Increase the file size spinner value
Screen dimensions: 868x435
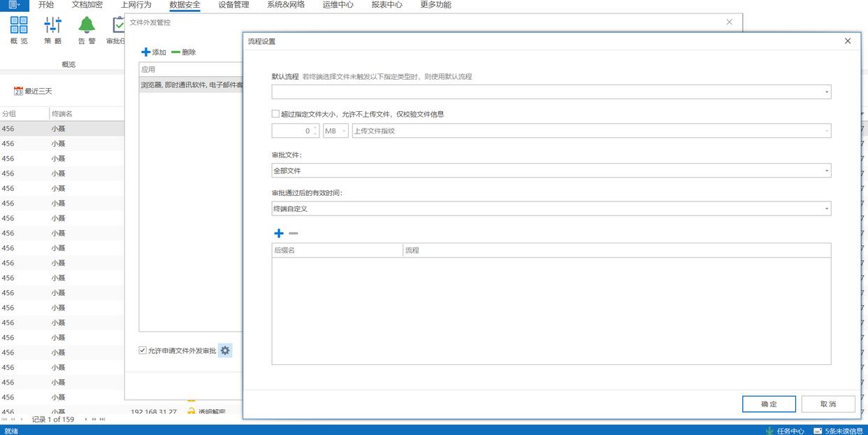click(x=315, y=127)
